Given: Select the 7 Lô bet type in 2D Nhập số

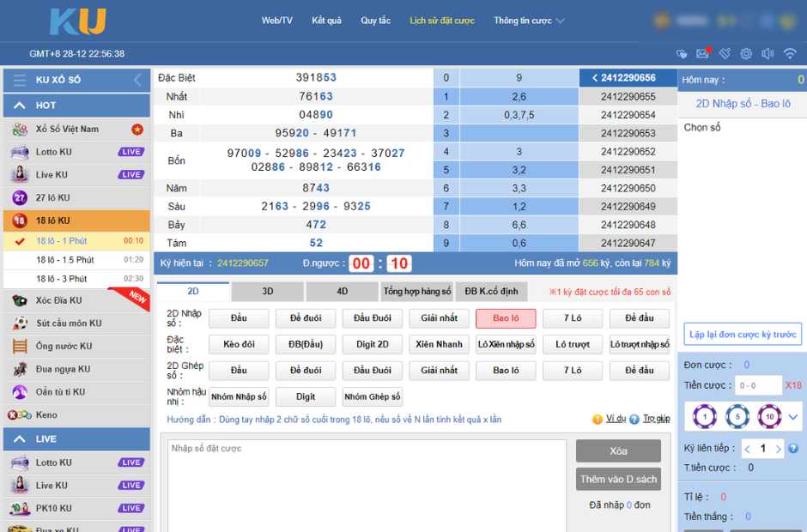Looking at the screenshot, I should (x=573, y=318).
